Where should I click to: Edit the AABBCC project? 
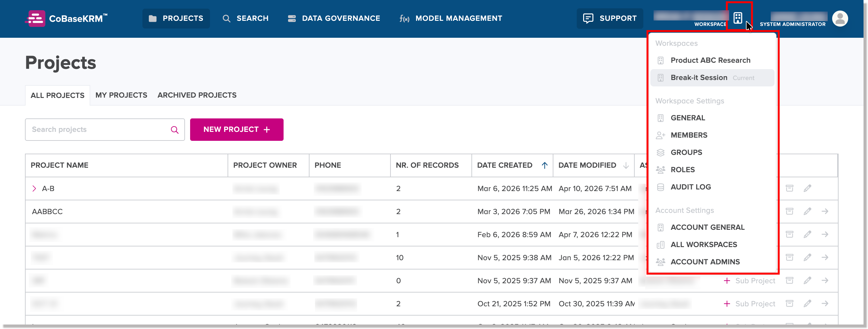(807, 211)
